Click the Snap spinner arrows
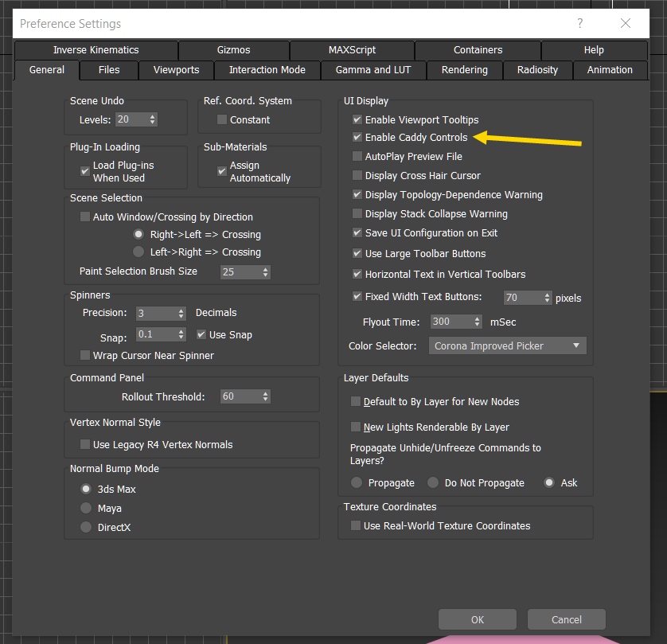This screenshot has width=667, height=644. (181, 334)
